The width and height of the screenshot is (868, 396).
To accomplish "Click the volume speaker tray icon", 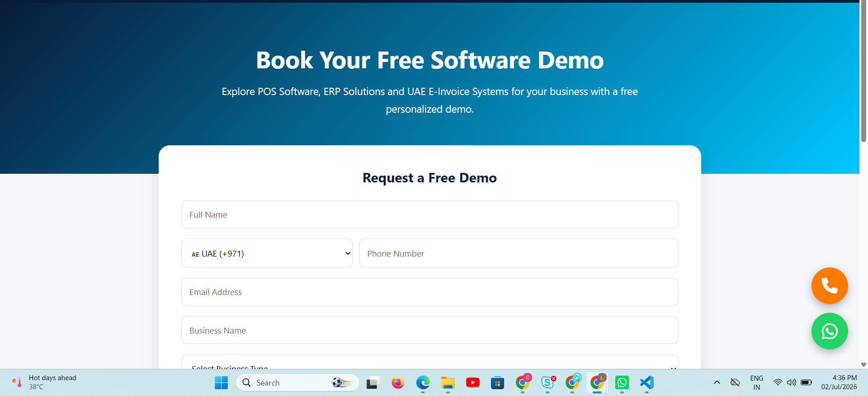I will click(791, 383).
